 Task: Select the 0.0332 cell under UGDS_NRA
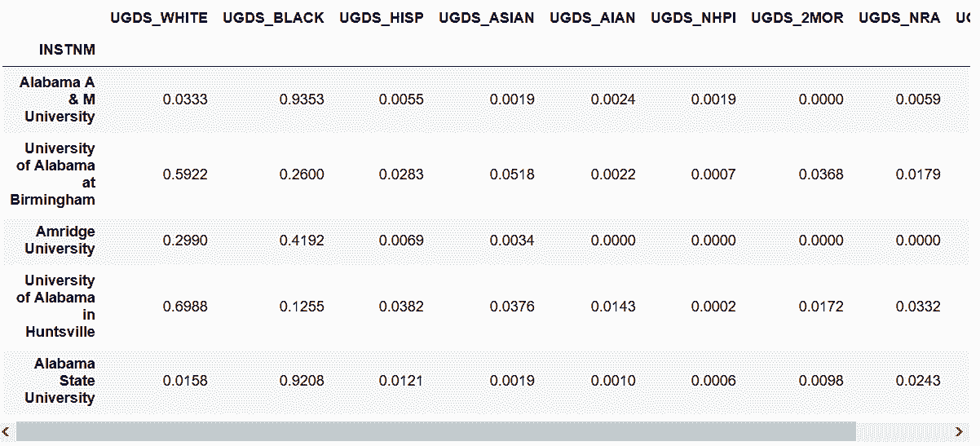pos(918,307)
